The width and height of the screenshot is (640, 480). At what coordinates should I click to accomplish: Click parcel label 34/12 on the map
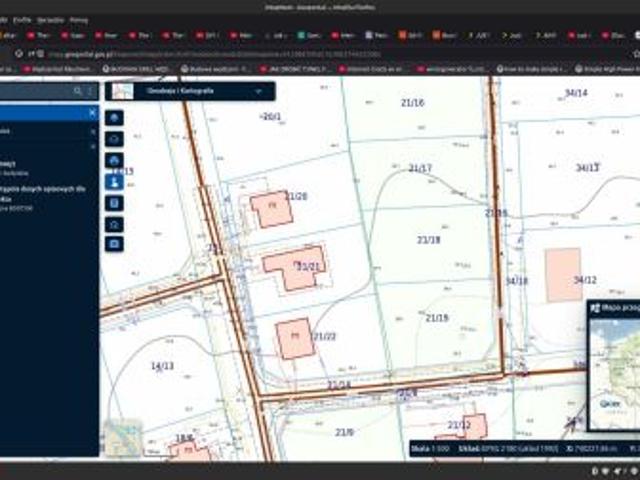tap(585, 280)
